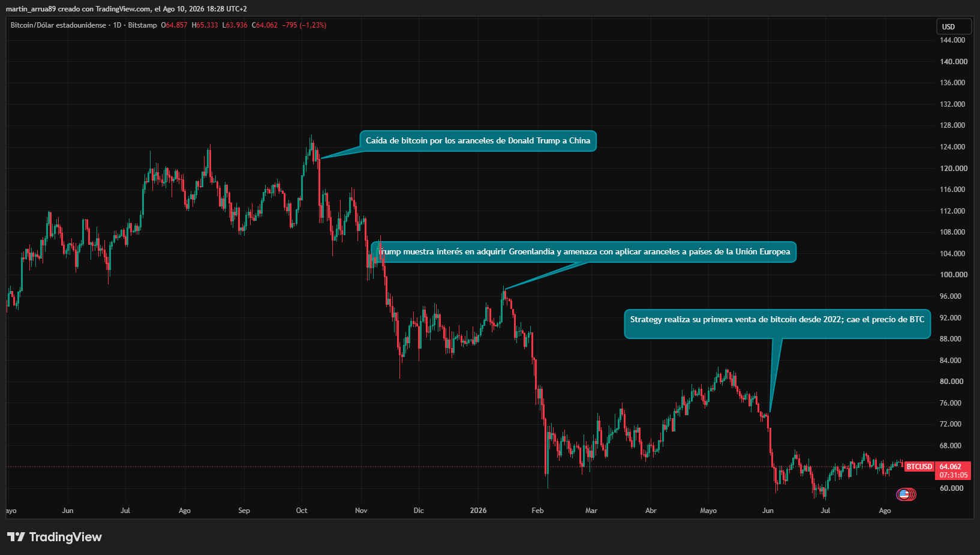
Task: Click the 80.000 price axis label
Action: pyautogui.click(x=951, y=382)
